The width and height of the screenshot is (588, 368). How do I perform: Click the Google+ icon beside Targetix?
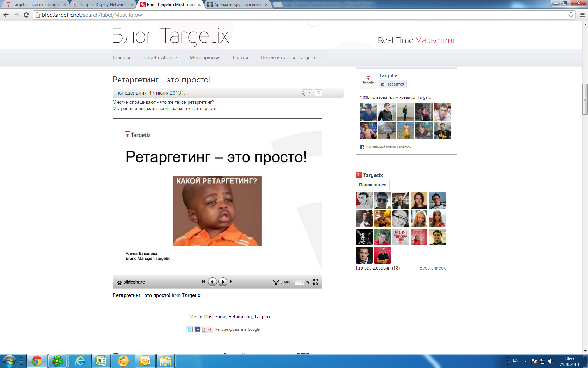pyautogui.click(x=359, y=175)
